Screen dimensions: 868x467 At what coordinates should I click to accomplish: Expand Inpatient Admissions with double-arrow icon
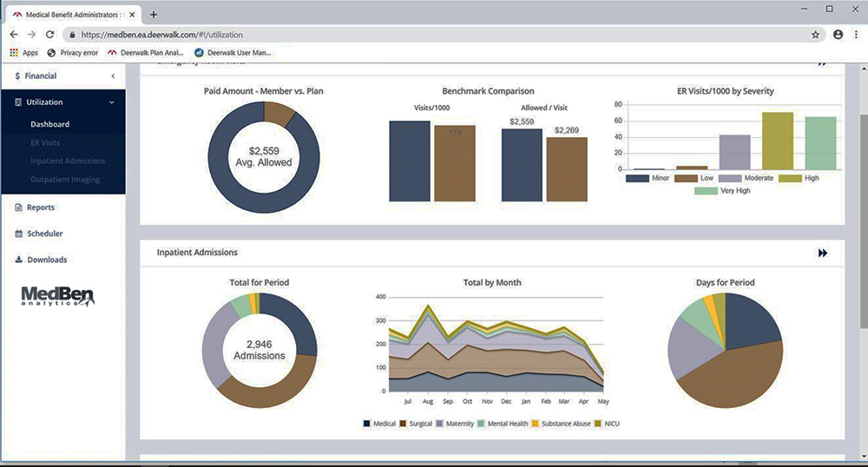coord(822,253)
